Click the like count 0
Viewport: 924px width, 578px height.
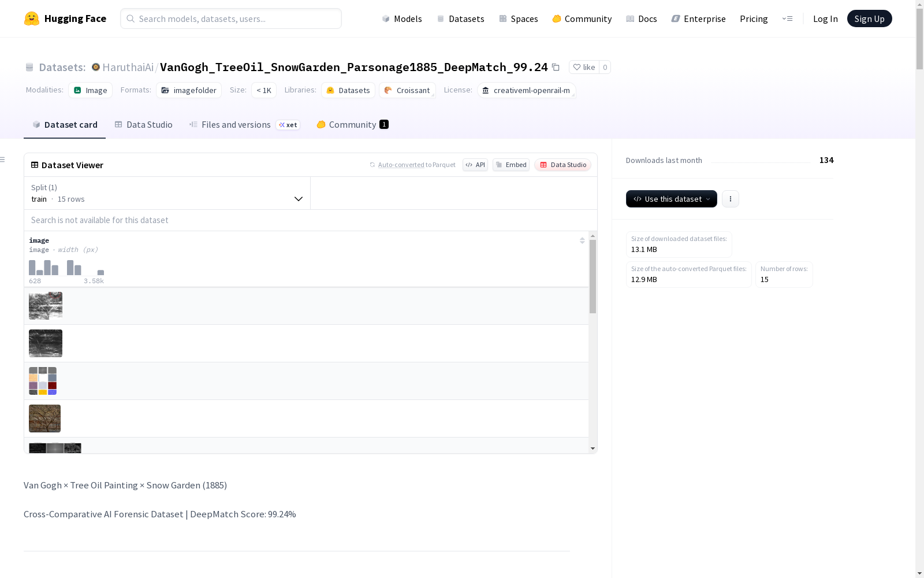click(x=605, y=67)
